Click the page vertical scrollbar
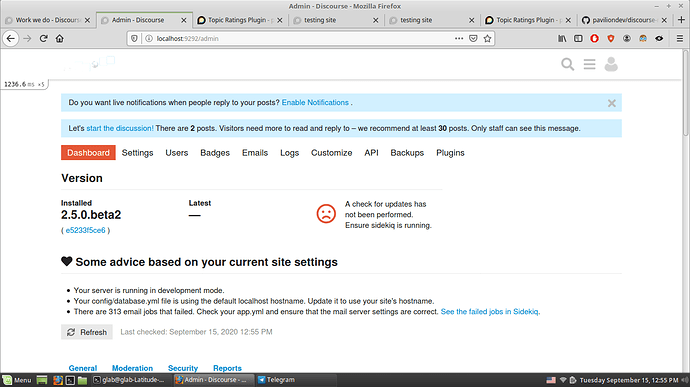 [x=686, y=92]
